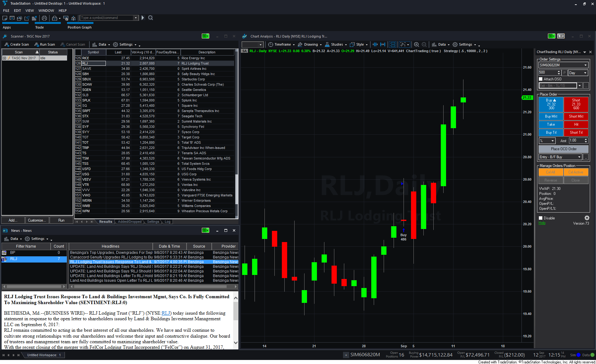Click the Save All workspaces icon
Viewport: 596px width, 364px height.
tap(19, 18)
